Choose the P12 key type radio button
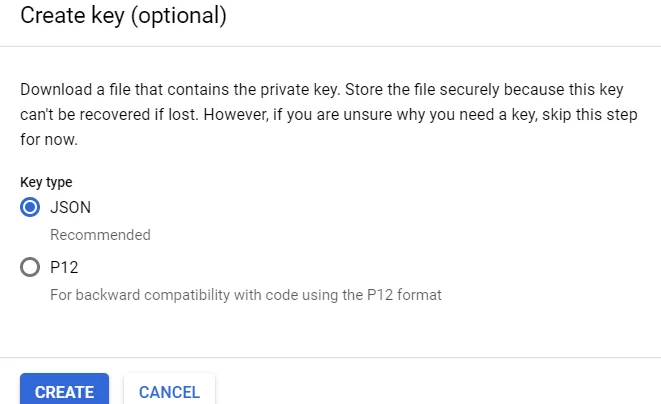Viewport: 661px width, 404px height. (x=30, y=267)
